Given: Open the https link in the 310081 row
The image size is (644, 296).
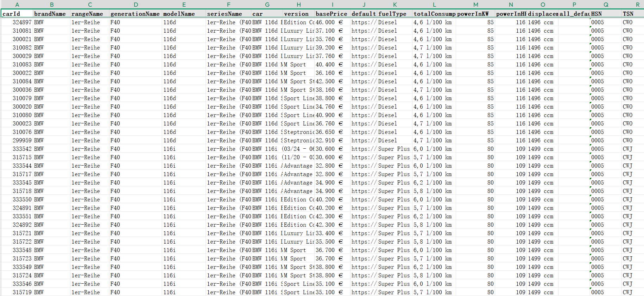Looking at the screenshot, I should click(364, 31).
